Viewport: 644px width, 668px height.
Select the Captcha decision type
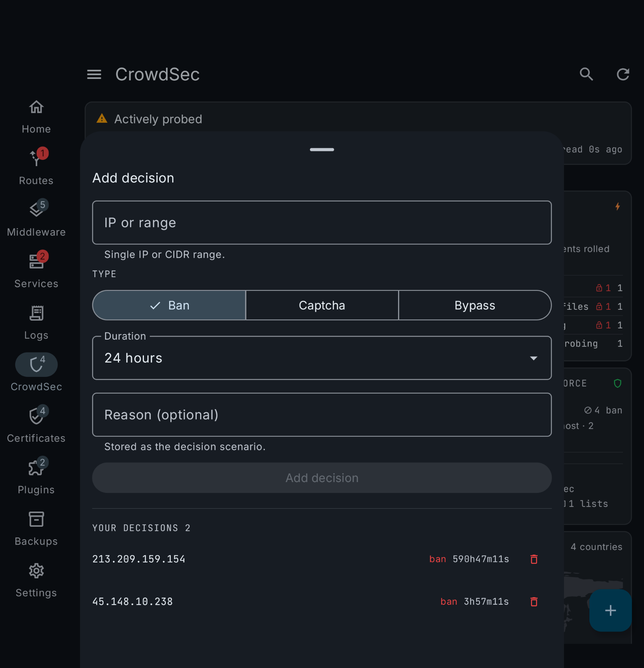tap(322, 305)
